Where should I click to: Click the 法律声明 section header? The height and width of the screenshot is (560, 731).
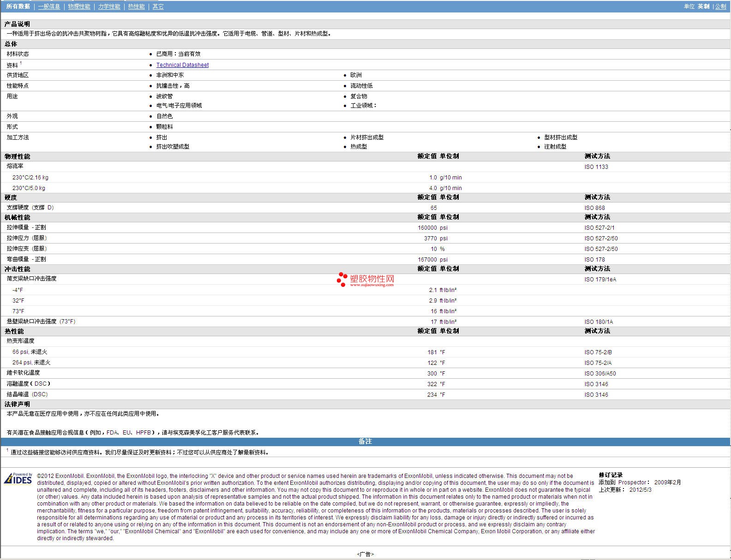17,404
